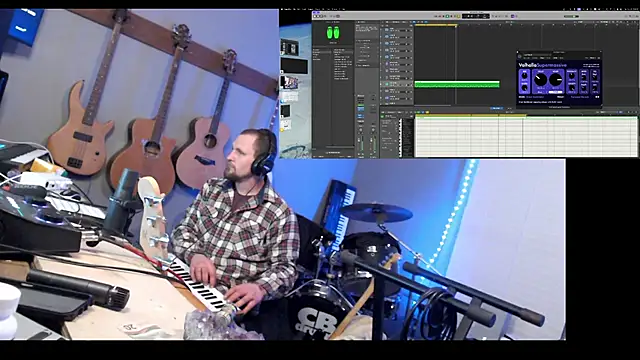Adjust the large Delay knob in Valhalla Supermassive
The image size is (640, 360).
[x=540, y=80]
